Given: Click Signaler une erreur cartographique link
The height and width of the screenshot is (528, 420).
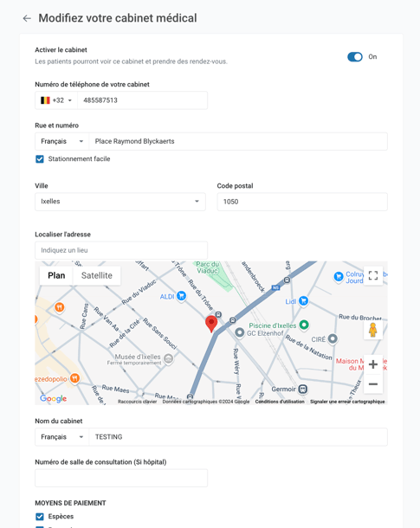Looking at the screenshot, I should (x=347, y=402).
